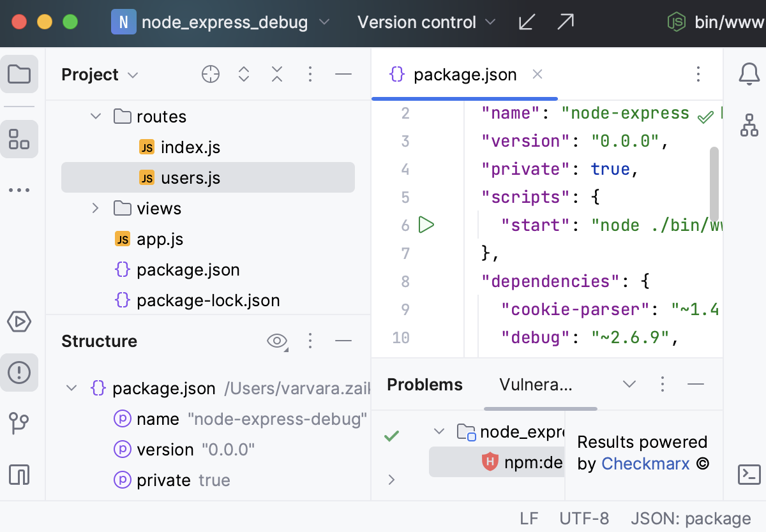Toggle the Project tool window button
The height and width of the screenshot is (532, 766).
19,75
